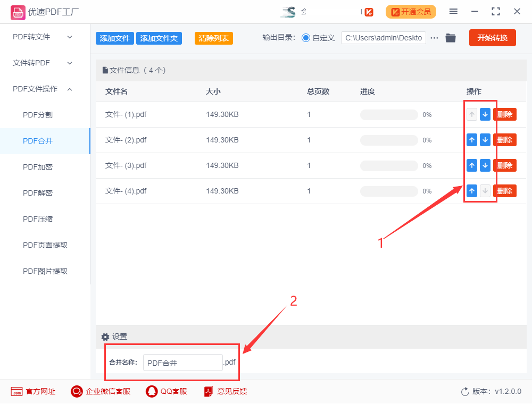The width and height of the screenshot is (532, 404).
Task: Click the 总页数 column header
Action: coord(318,91)
